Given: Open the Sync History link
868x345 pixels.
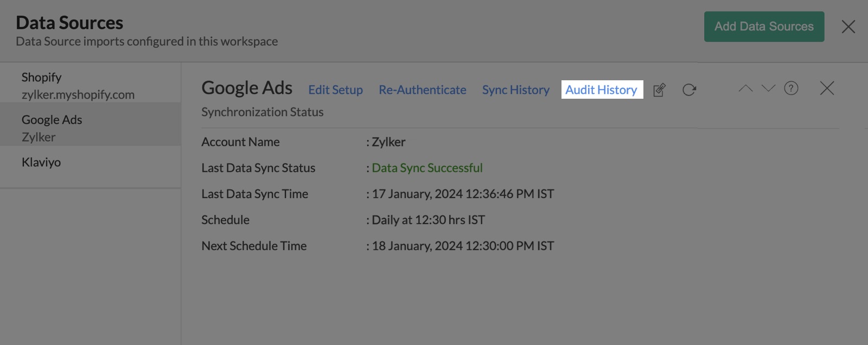Looking at the screenshot, I should [x=516, y=90].
